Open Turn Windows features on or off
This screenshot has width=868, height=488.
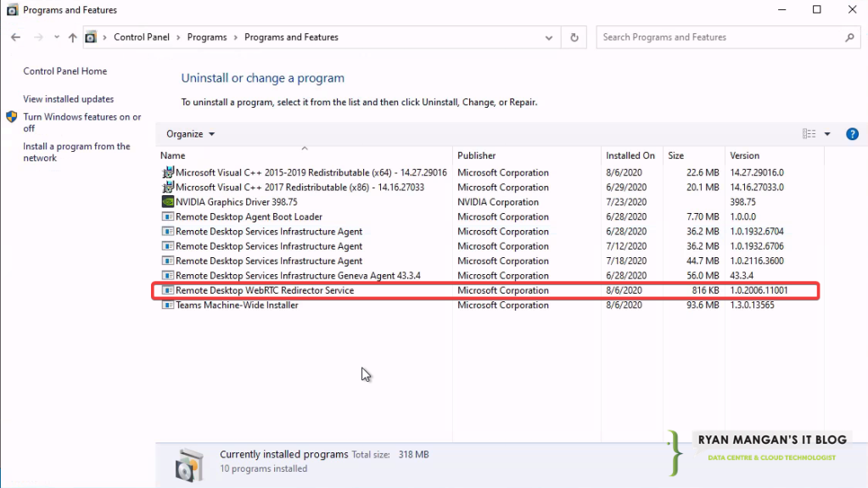pos(82,122)
